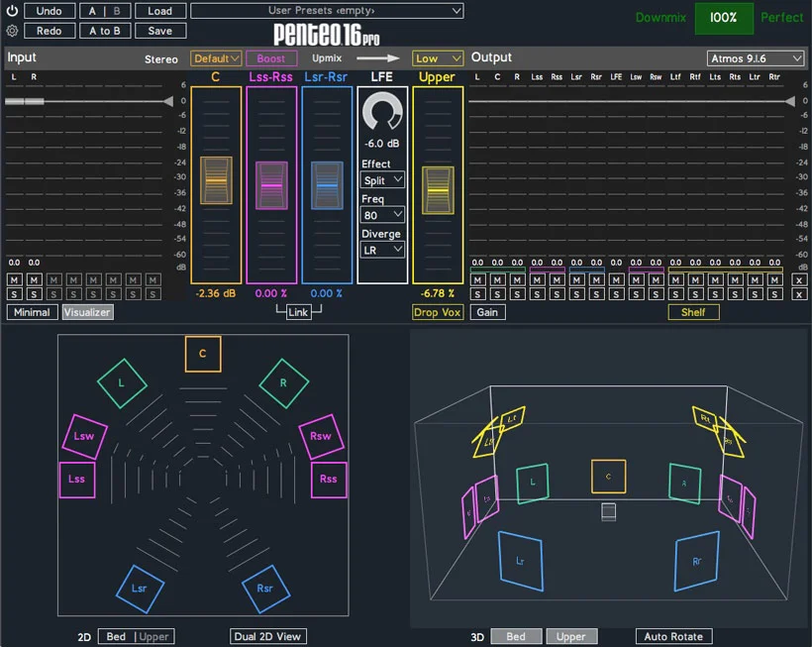812x647 pixels.
Task: Click the power bypass icon
Action: point(12,10)
